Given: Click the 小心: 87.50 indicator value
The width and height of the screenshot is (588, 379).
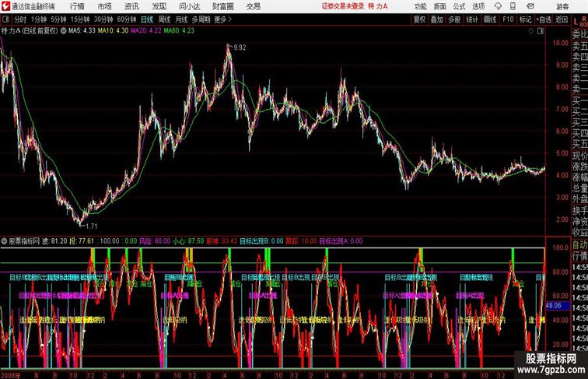Looking at the screenshot, I should click(x=188, y=241).
